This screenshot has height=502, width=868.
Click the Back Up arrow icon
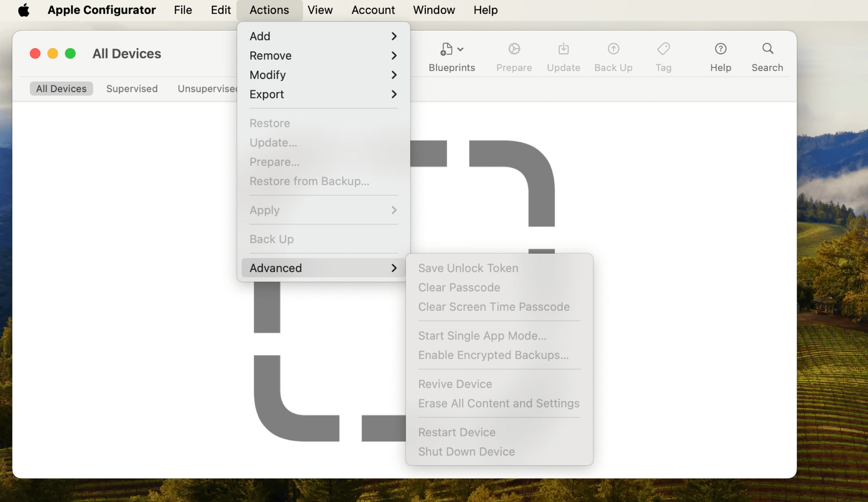[x=614, y=49]
